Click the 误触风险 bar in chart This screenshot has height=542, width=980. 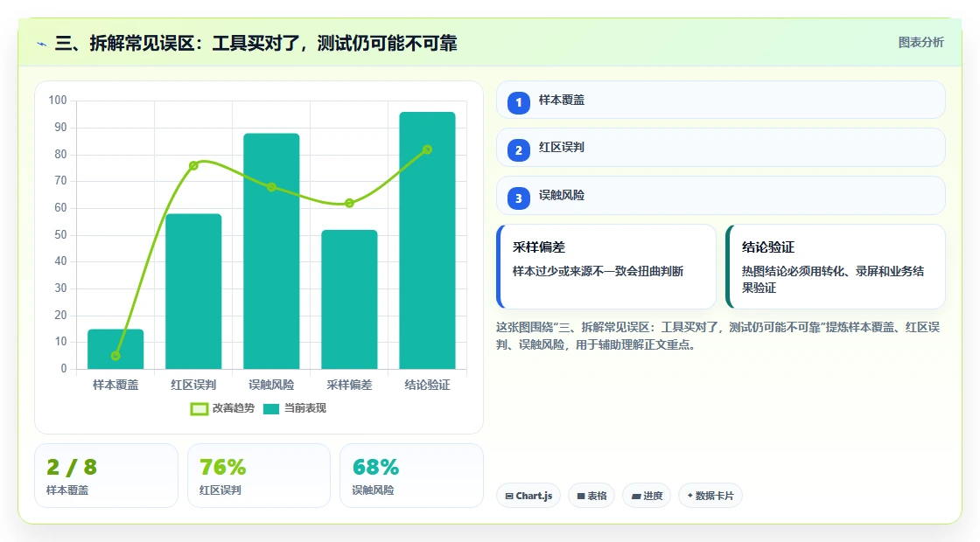pyautogui.click(x=271, y=251)
